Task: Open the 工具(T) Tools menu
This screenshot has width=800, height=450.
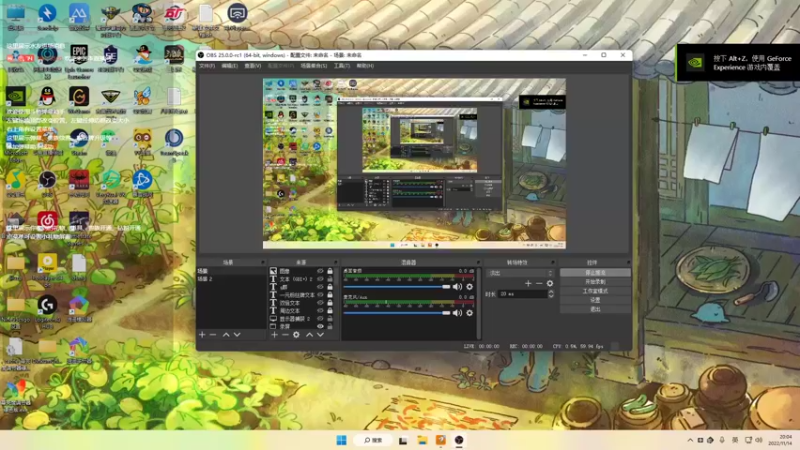Action: coord(342,66)
